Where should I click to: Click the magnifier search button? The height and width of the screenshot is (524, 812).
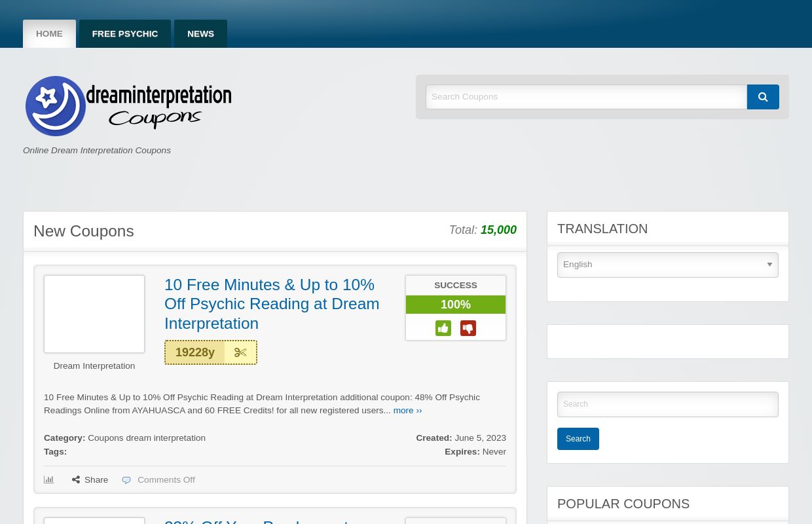coord(763,97)
